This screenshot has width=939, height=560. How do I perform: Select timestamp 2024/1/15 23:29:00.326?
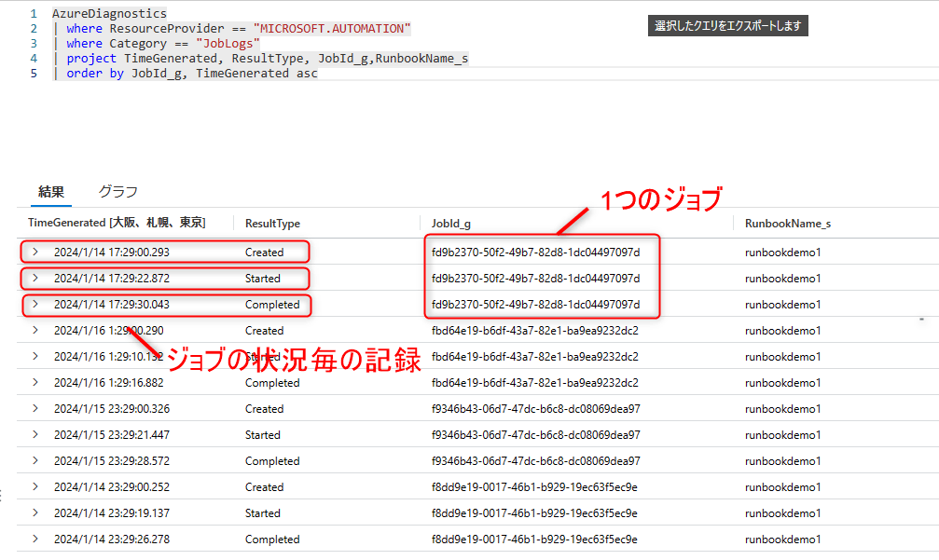[x=112, y=409]
